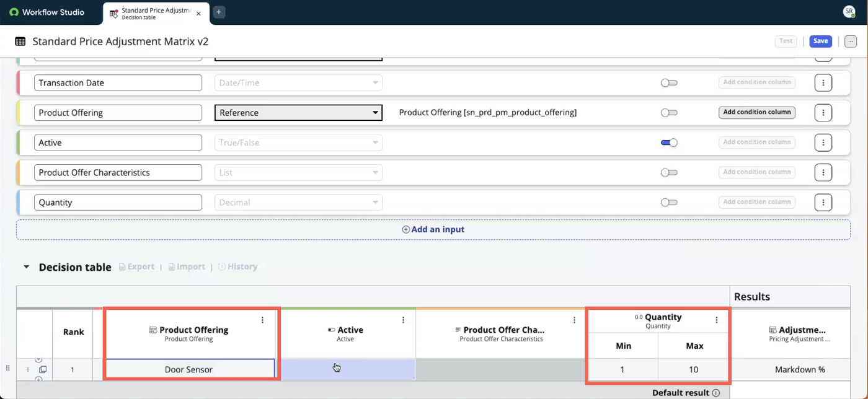Viewport: 868px width, 399px height.
Task: Click the Product Offer Characteristics cell in row 1
Action: point(501,369)
